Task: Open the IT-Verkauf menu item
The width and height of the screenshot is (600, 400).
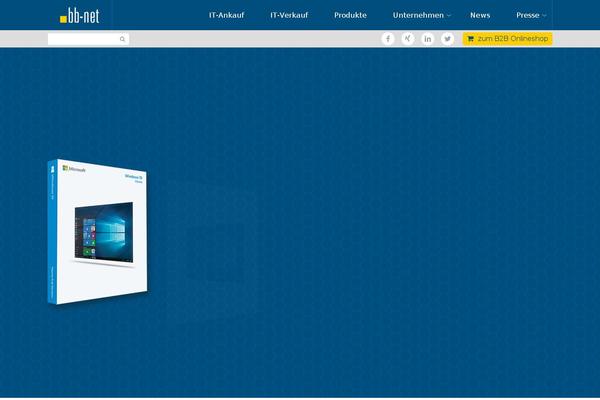Action: [x=289, y=15]
